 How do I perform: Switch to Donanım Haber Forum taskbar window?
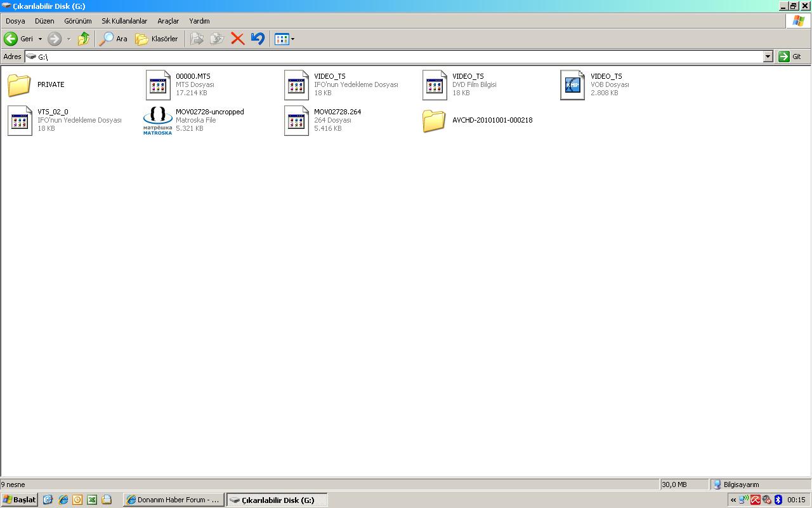point(174,500)
